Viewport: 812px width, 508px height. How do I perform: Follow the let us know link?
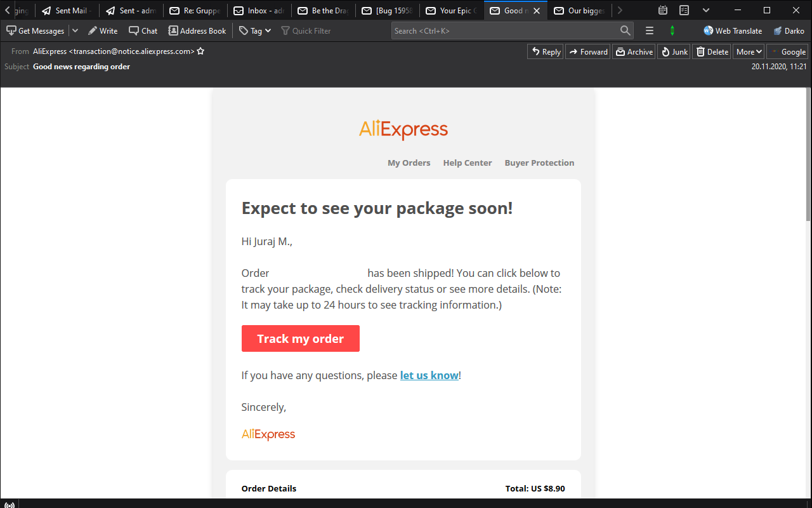(429, 375)
